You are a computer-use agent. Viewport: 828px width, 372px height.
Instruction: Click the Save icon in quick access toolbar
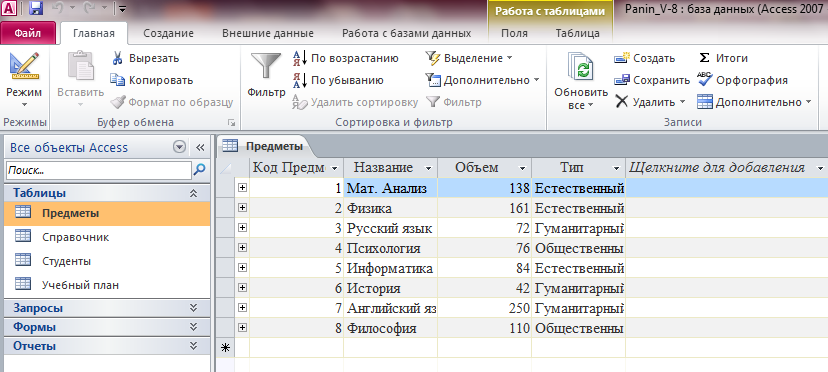[x=35, y=8]
